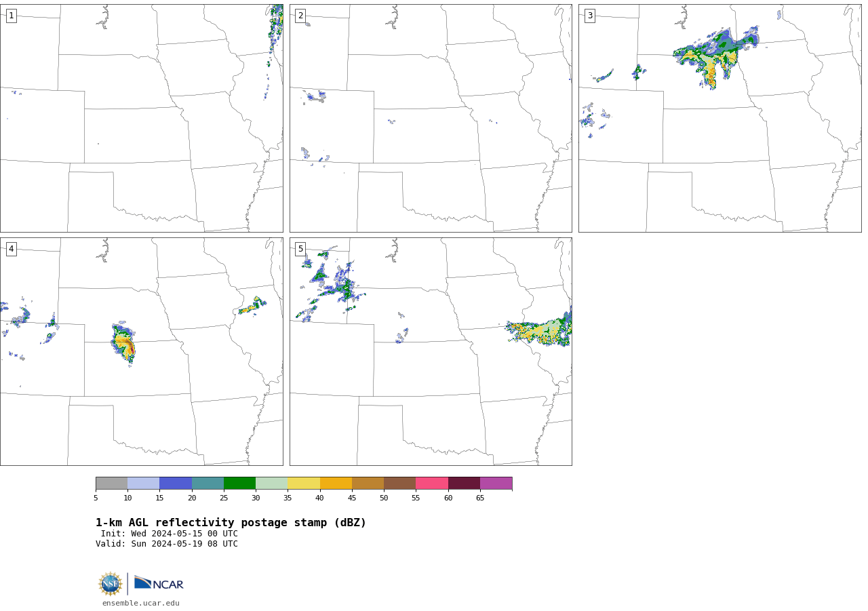Click the pale green 30-35 dBZ swatch
Image resolution: width=868 pixels, height=611 pixels.
click(271, 483)
